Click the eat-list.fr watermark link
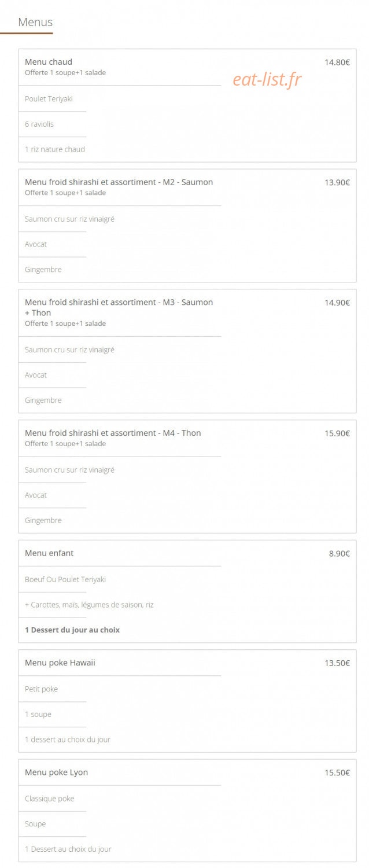The height and width of the screenshot is (868, 369). pos(267,79)
